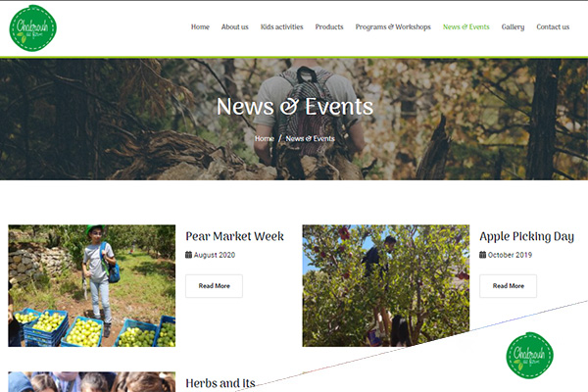588x392 pixels.
Task: Open Kids activities from the navigation
Action: tap(281, 27)
